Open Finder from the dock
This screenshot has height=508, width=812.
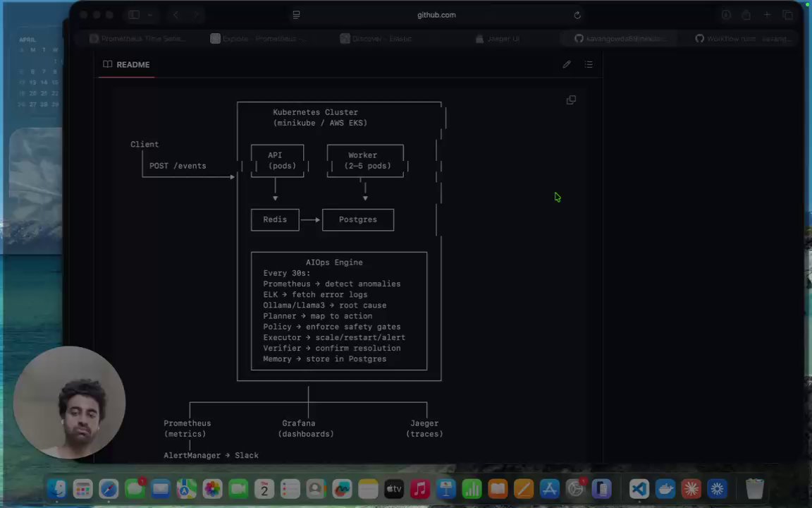coord(57,489)
